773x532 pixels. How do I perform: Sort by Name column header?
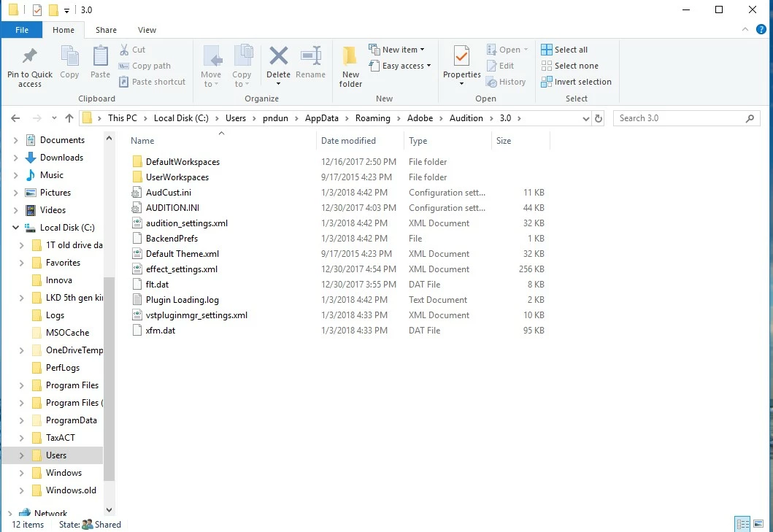221,141
